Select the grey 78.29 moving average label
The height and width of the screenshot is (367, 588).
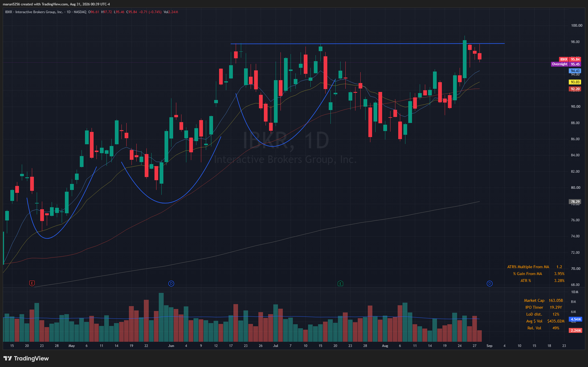pyautogui.click(x=575, y=202)
